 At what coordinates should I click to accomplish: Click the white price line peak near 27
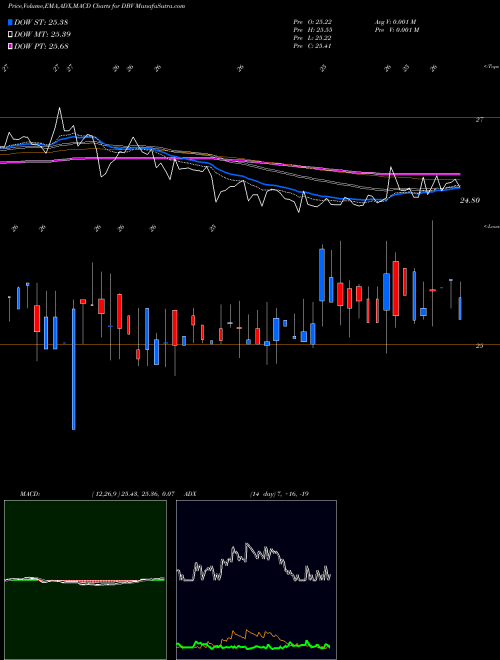point(59,109)
